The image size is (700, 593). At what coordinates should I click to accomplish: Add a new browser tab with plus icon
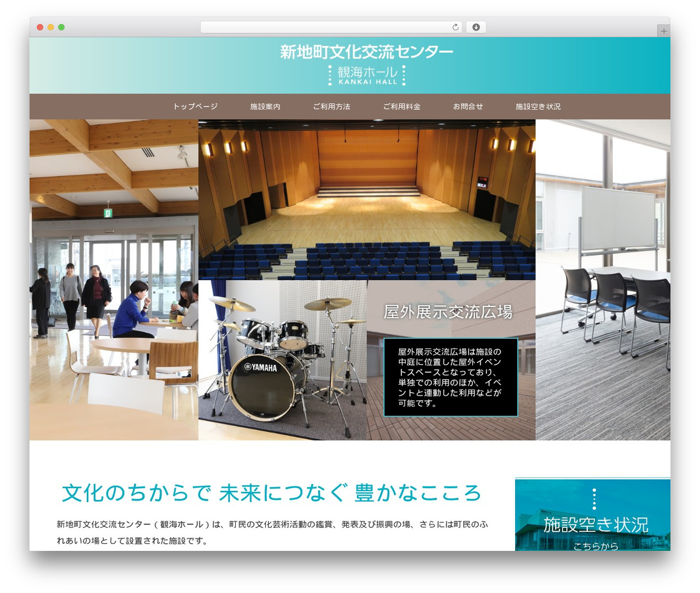pos(663,31)
